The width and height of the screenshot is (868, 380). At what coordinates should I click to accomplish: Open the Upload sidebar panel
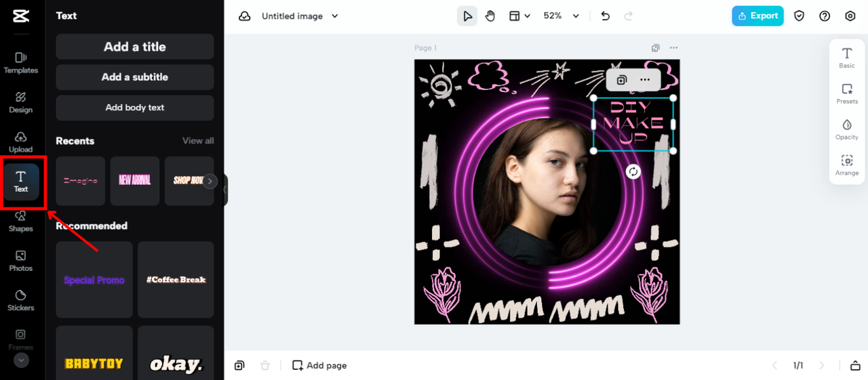coord(21,142)
